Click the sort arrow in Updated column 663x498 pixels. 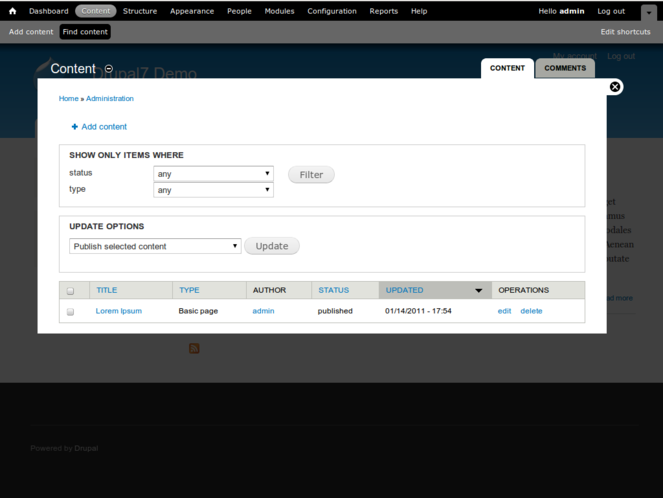478,291
